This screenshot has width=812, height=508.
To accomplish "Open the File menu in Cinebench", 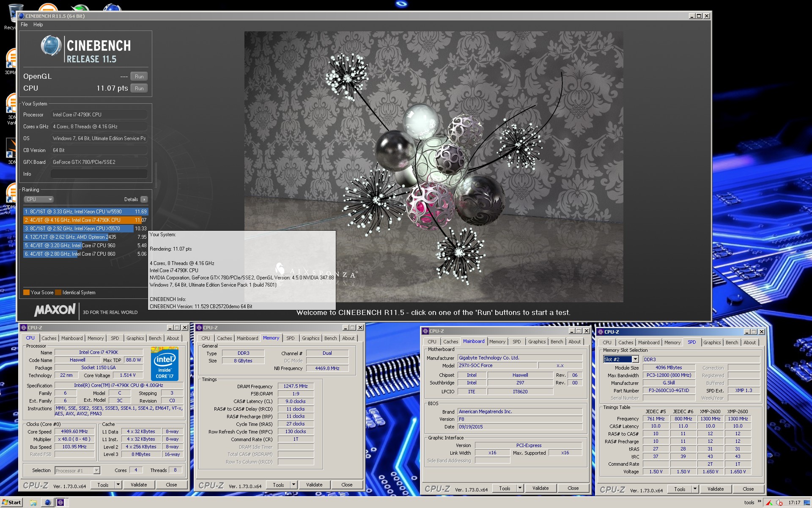I will click(x=24, y=25).
